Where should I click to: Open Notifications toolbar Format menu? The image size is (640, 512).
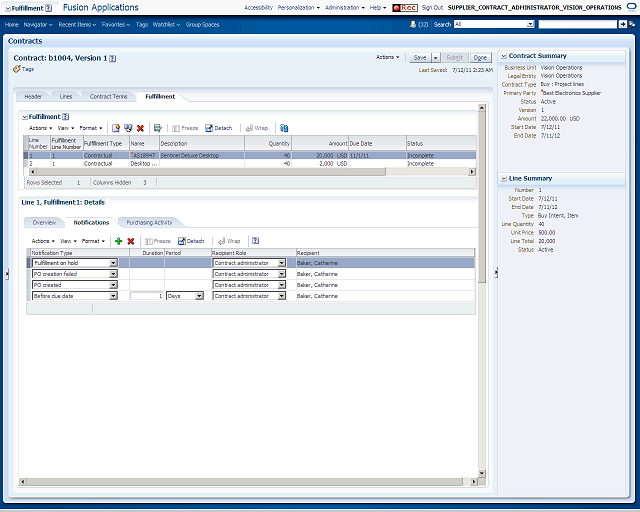(x=93, y=241)
